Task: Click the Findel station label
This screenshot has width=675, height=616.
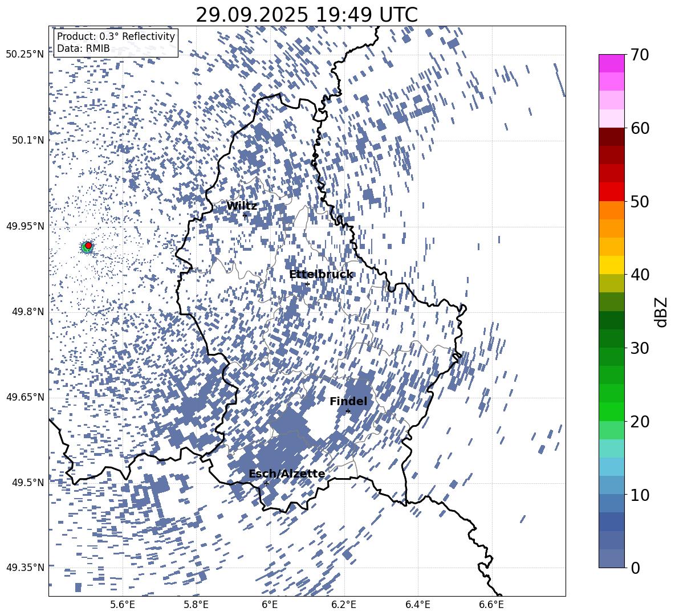Action: point(348,401)
